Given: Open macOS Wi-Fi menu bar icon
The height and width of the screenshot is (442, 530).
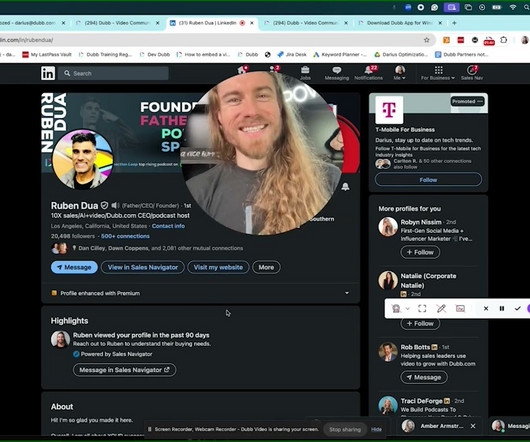Looking at the screenshot, I should click(513, 7).
